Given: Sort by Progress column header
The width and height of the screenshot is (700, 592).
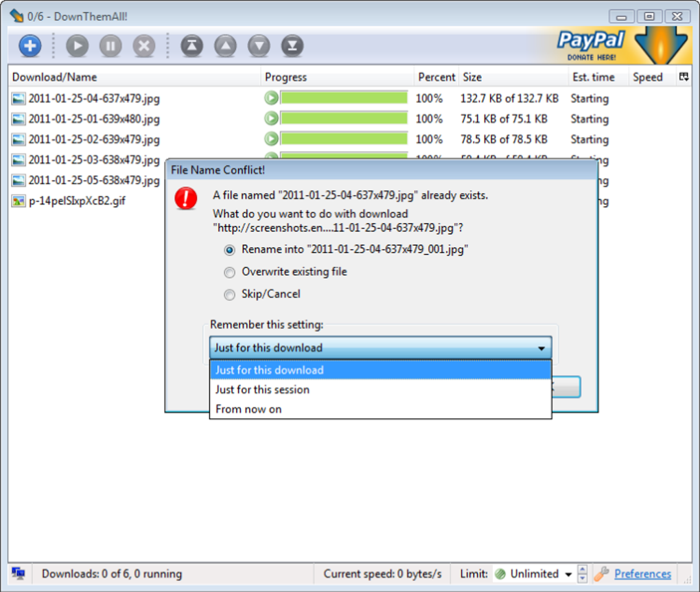Looking at the screenshot, I should 337,77.
